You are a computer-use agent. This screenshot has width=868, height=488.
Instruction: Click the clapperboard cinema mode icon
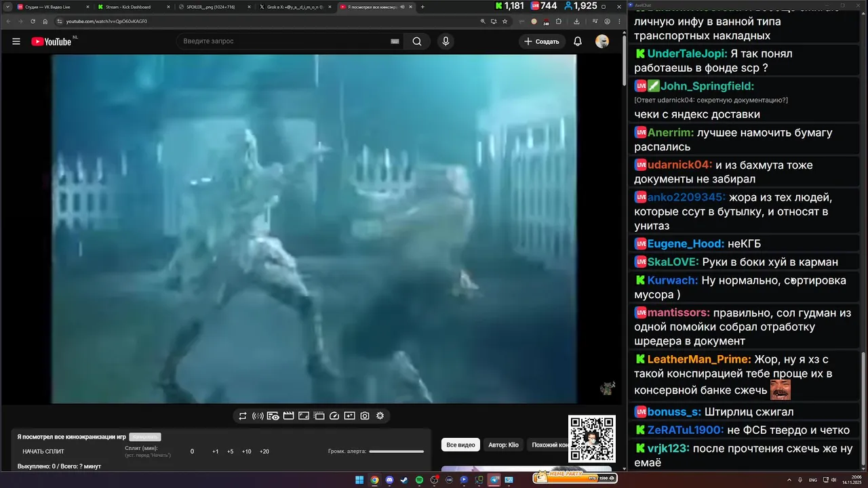(x=288, y=416)
